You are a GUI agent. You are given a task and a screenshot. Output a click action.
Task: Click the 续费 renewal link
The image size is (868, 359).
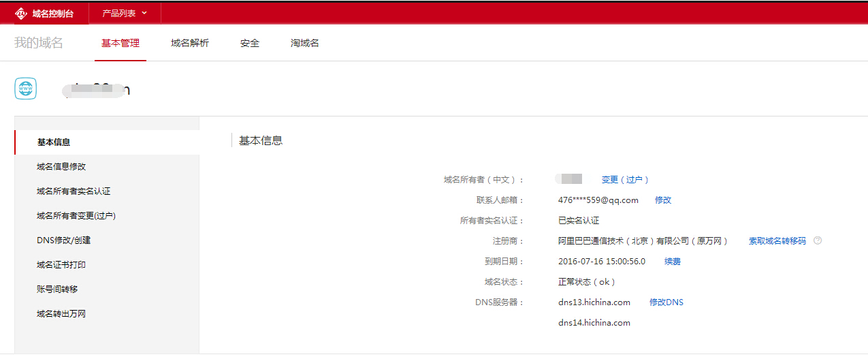673,262
